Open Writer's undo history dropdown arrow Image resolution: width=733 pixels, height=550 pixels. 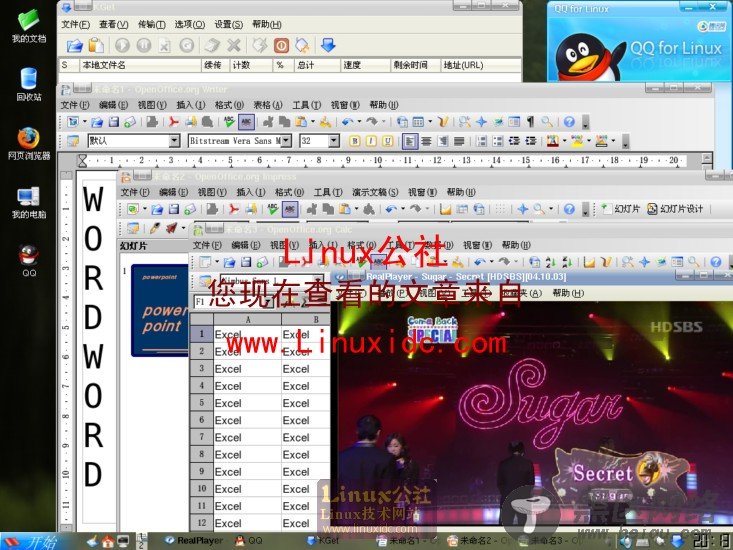coord(359,122)
